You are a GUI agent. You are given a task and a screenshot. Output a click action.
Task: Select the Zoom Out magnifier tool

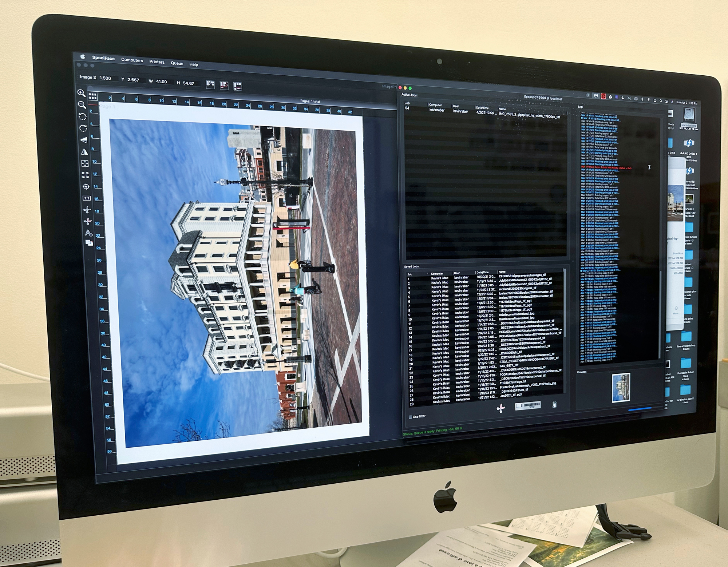(82, 105)
